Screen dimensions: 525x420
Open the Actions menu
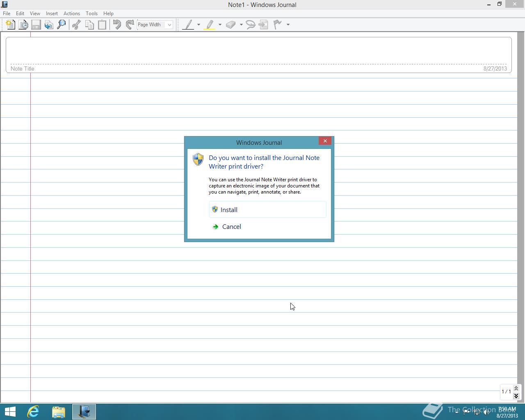(x=72, y=14)
